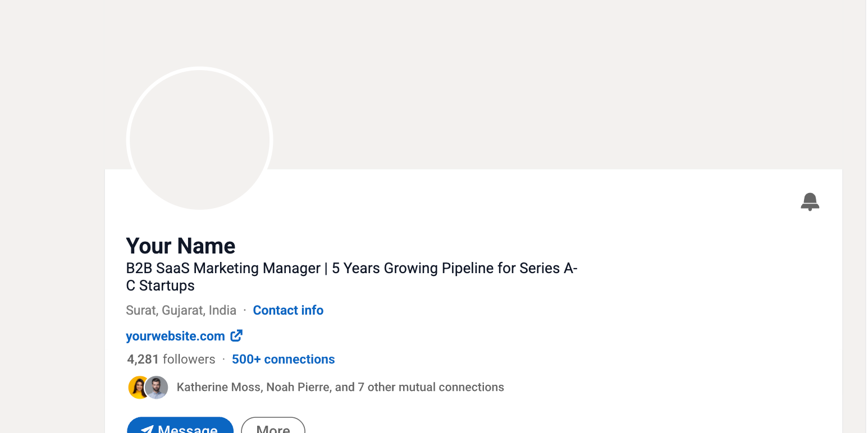Click the Surat, Gujarat, India location text
868x433 pixels.
pos(181,310)
